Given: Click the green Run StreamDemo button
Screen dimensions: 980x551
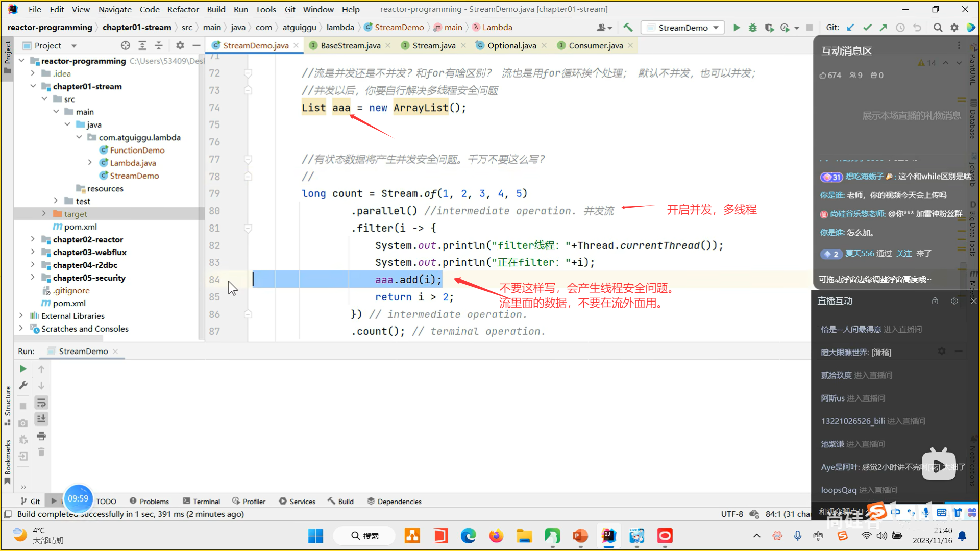Looking at the screenshot, I should coord(736,28).
